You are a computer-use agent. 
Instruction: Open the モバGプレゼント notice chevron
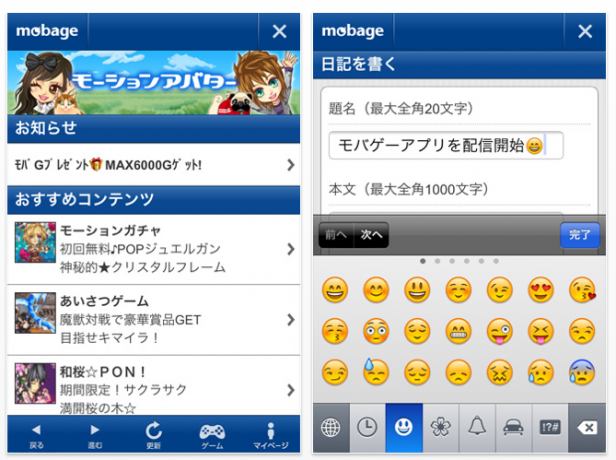tap(291, 165)
